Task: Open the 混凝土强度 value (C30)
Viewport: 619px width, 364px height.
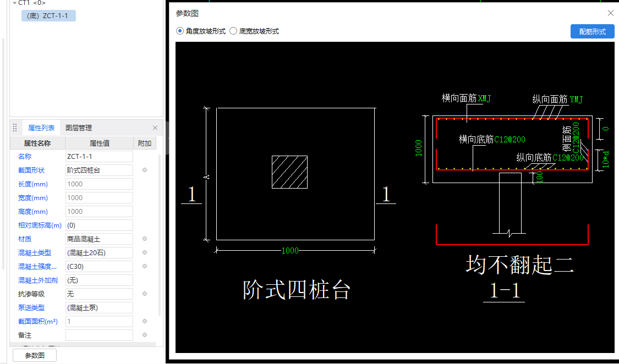Action: tap(99, 267)
